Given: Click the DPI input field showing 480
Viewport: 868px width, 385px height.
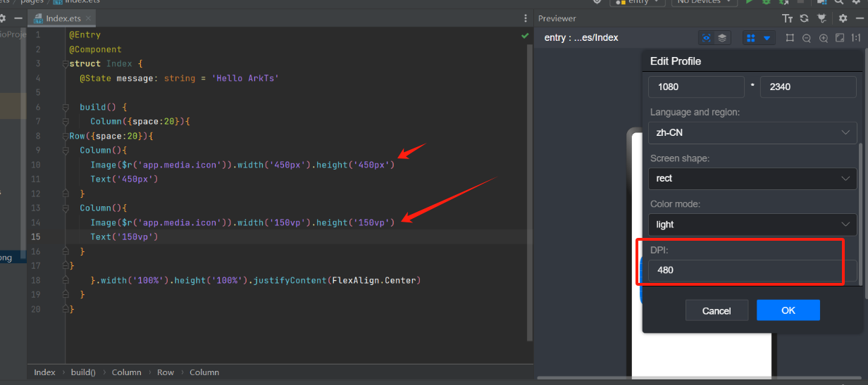Looking at the screenshot, I should click(752, 270).
